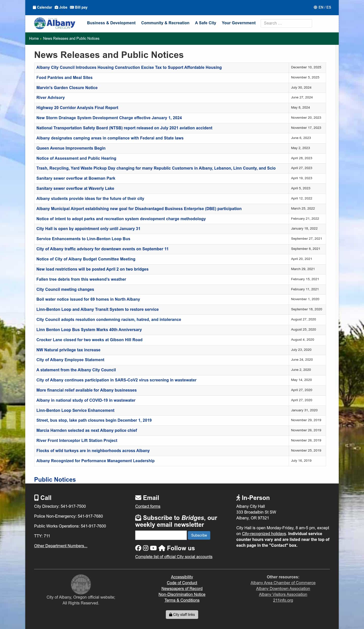The width and height of the screenshot is (364, 629).
Task: Go to Home in breadcrumb
Action: point(34,38)
